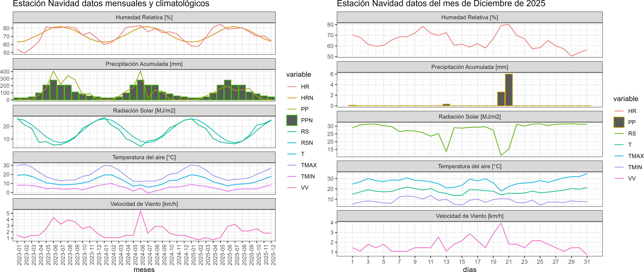Viewport: 644px width, 272px height.
Task: Click the 2024-06 wind speed peak
Action: 141,211
